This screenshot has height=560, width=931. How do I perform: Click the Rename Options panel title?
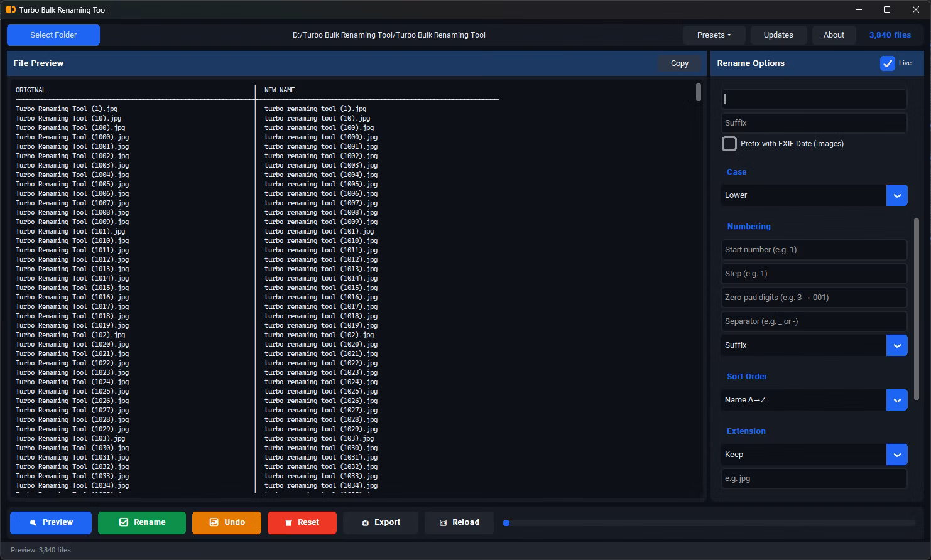click(x=751, y=63)
